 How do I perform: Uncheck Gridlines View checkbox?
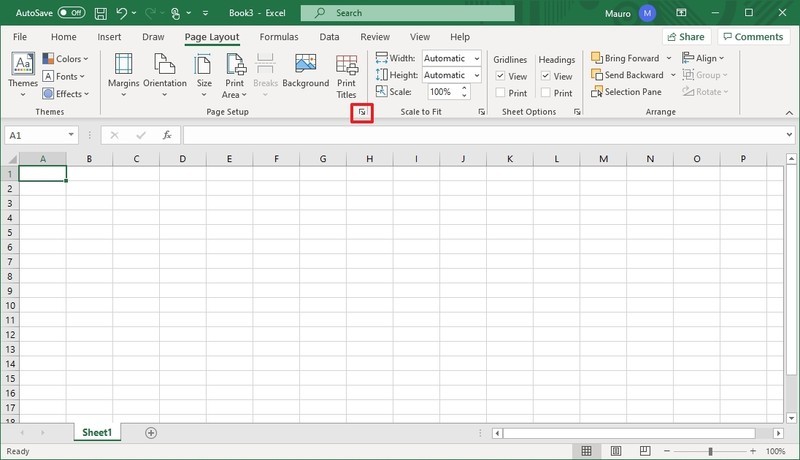tap(501, 76)
